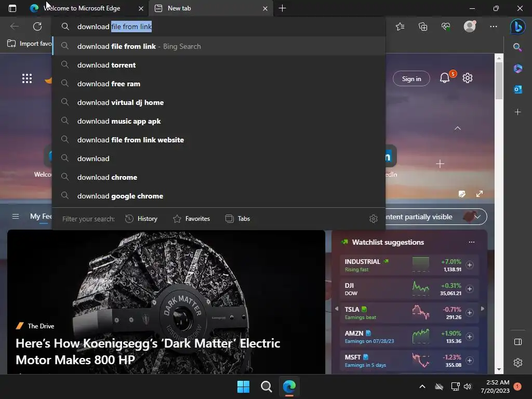Add a quick link tile with plus
532x399 pixels.
440,164
